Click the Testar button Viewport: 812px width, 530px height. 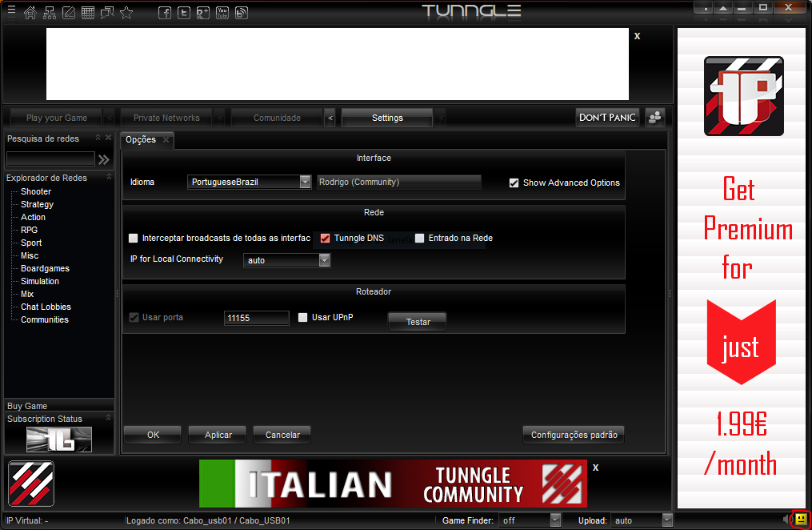(x=418, y=322)
